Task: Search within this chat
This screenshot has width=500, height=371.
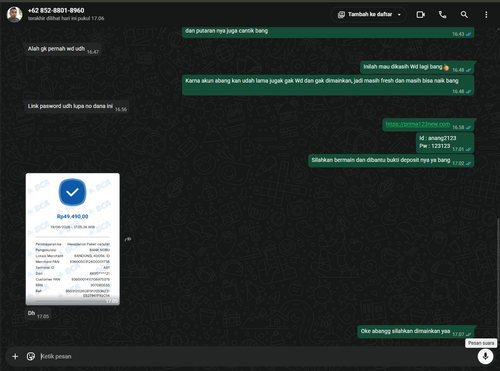Action: (464, 15)
